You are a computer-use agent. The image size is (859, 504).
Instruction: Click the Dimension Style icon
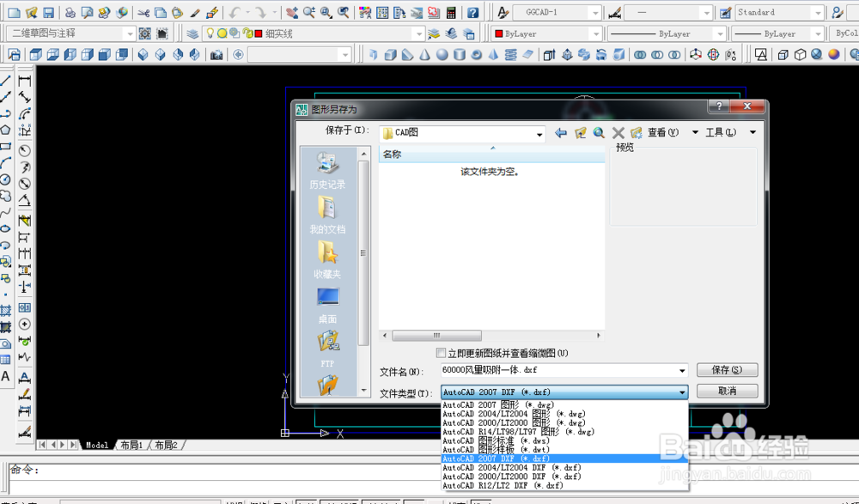tap(615, 12)
